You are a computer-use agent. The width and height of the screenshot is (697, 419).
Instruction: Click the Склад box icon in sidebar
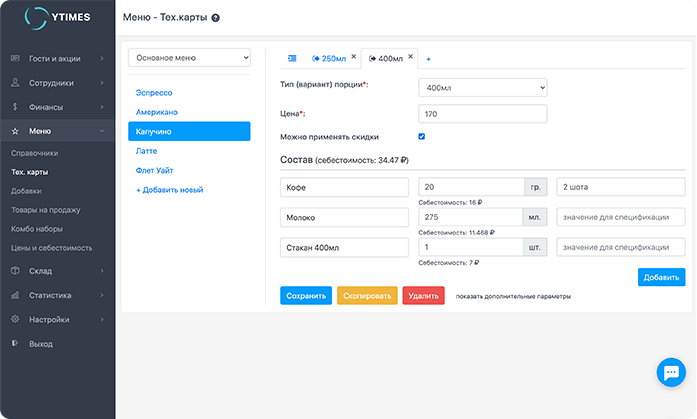pyautogui.click(x=15, y=270)
